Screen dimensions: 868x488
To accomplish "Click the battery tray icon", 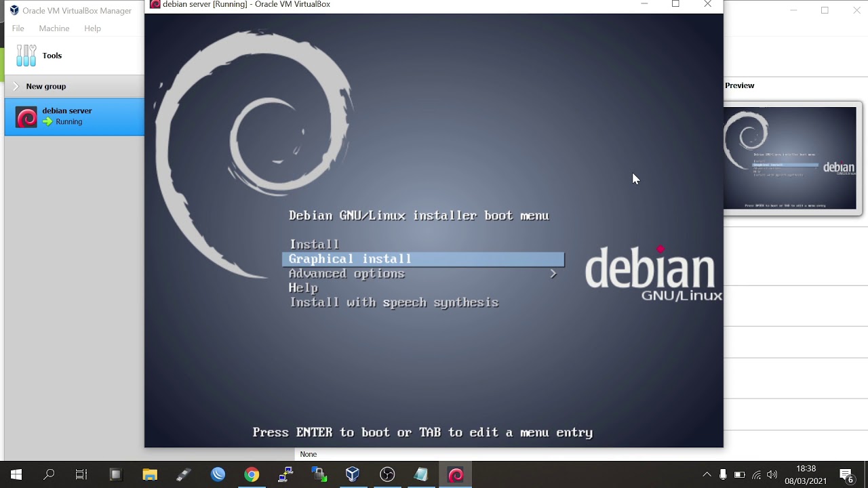I will (x=739, y=474).
